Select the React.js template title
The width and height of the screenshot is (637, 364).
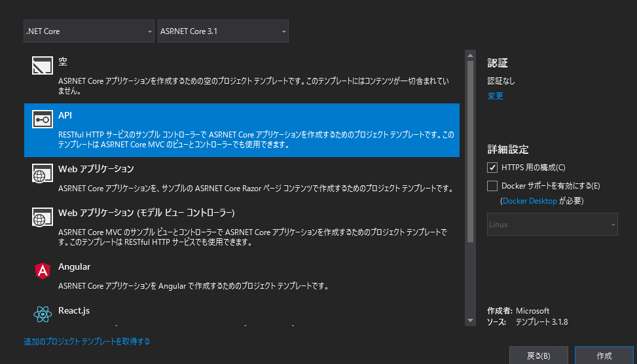click(x=74, y=311)
